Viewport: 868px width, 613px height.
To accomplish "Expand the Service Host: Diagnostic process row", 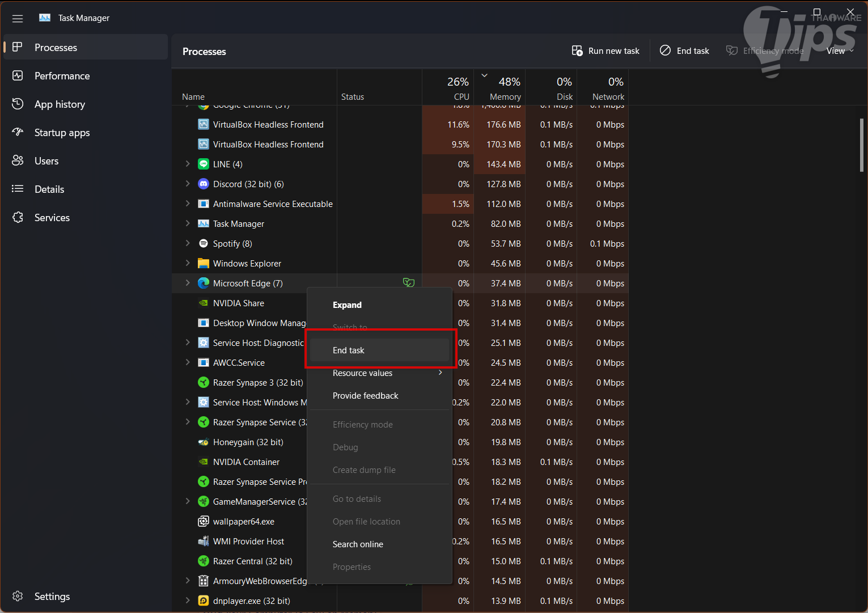I will click(188, 343).
